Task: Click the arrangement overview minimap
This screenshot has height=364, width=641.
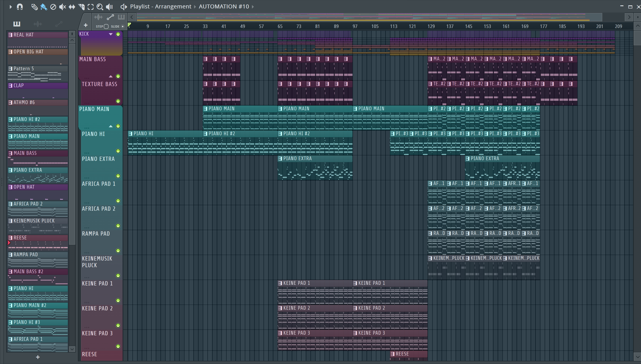Action: point(369,17)
